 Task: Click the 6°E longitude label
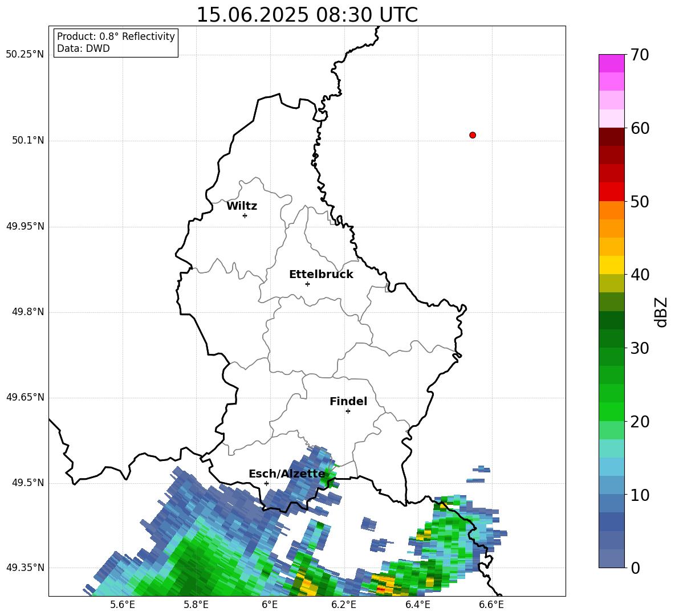click(x=270, y=605)
